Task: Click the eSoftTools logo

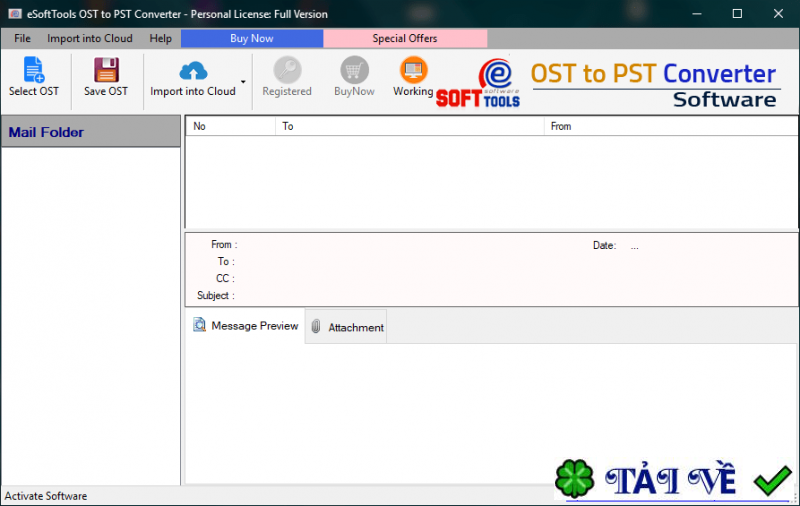Action: [x=478, y=83]
